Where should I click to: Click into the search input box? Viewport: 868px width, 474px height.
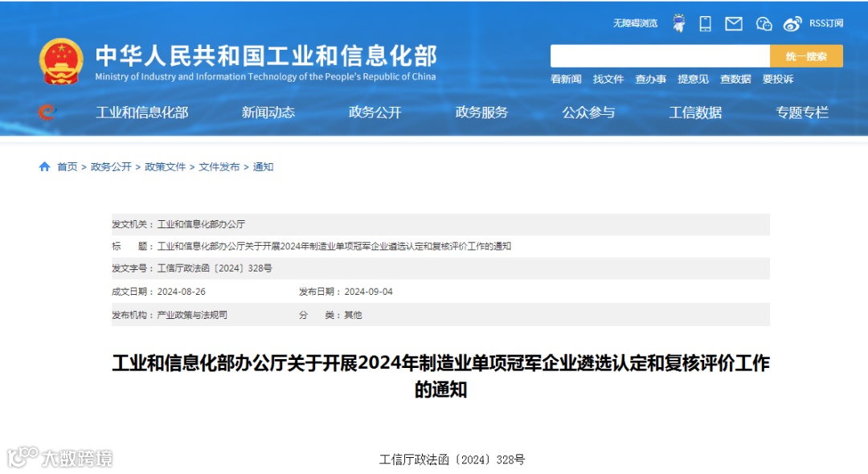(x=660, y=56)
